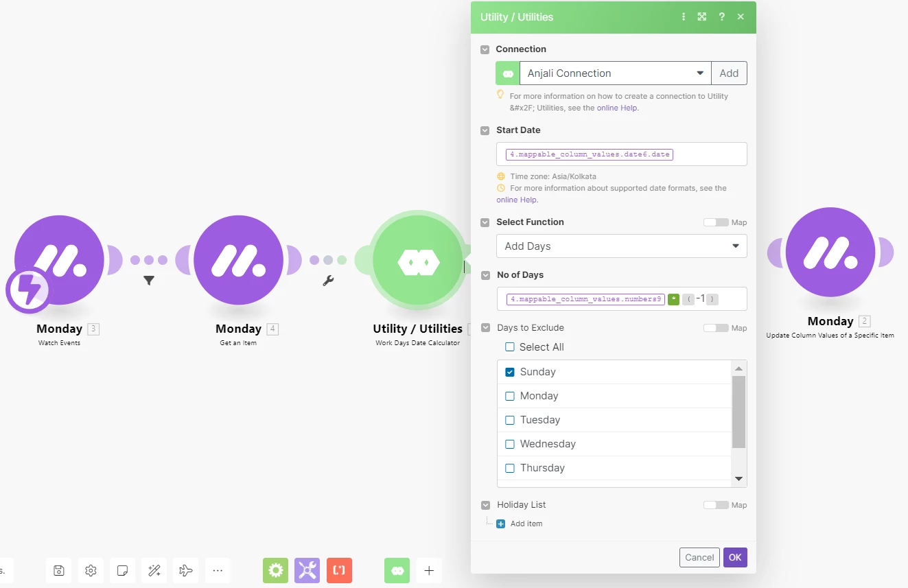Open the notes icon in bottom toolbar
This screenshot has width=908, height=588.
122,570
